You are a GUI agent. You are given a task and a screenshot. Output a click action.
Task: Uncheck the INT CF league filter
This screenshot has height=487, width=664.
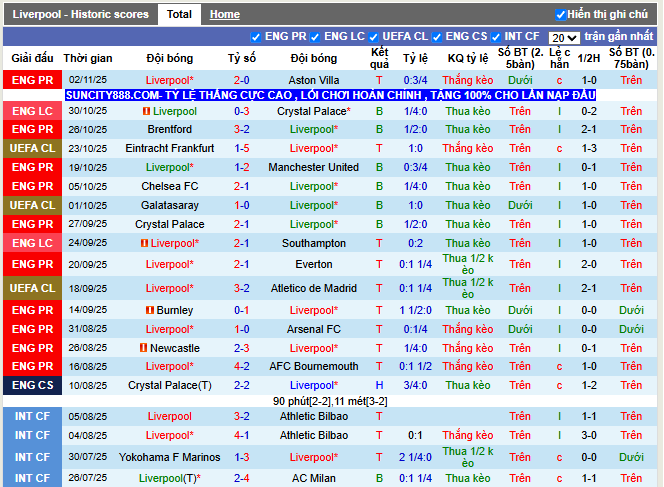(496, 37)
